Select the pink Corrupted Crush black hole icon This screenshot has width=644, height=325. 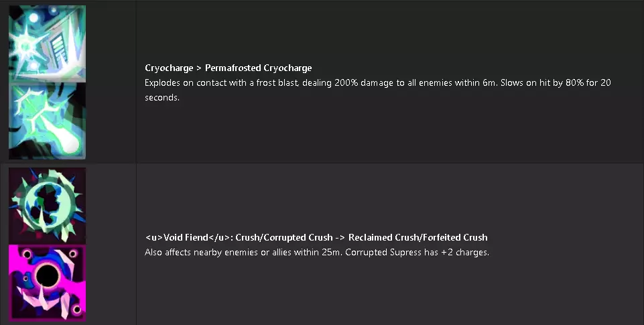[47, 282]
